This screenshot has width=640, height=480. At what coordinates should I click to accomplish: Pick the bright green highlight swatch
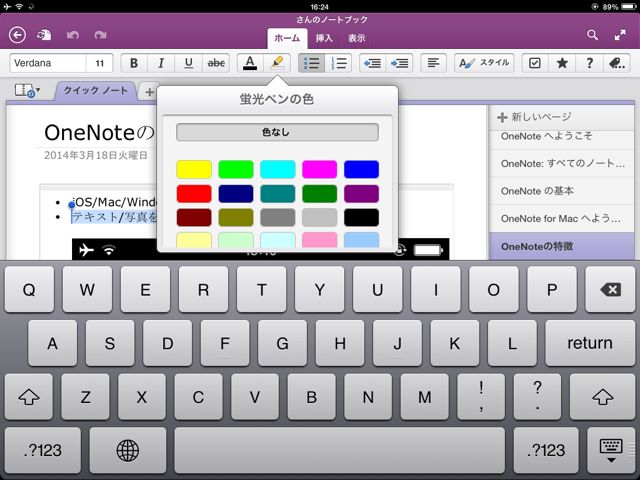236,169
